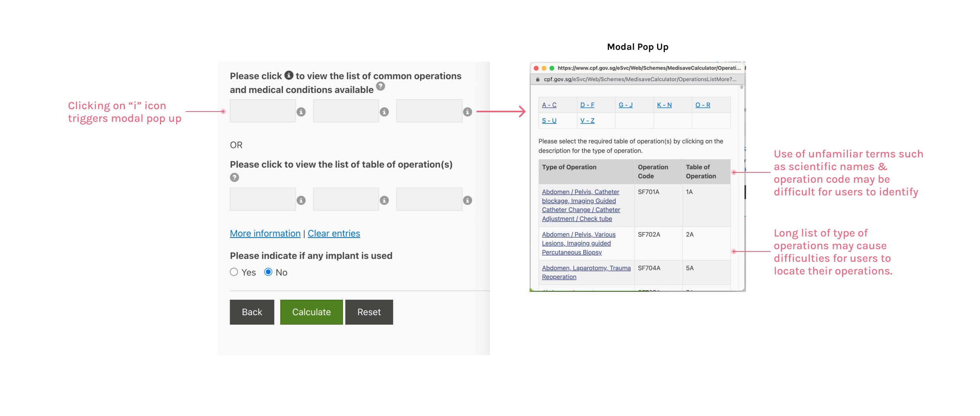
Task: Minimize the popup with yellow window button
Action: pyautogui.click(x=544, y=68)
